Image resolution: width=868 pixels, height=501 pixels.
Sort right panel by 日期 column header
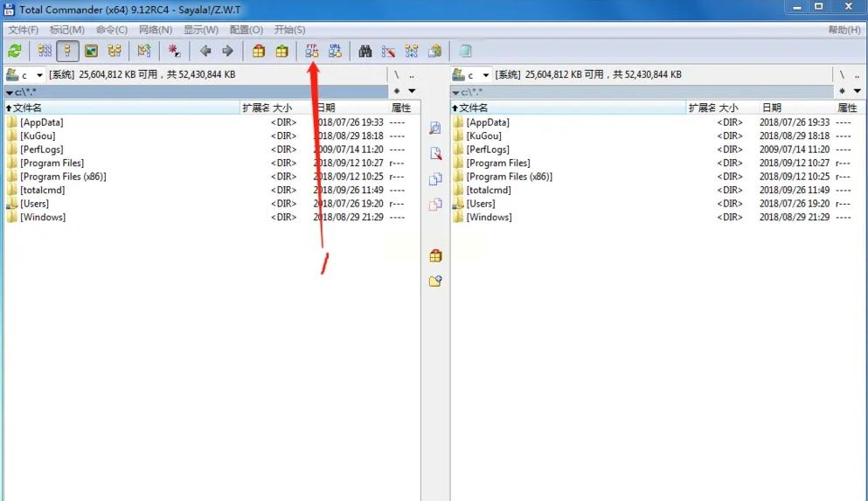coord(796,108)
